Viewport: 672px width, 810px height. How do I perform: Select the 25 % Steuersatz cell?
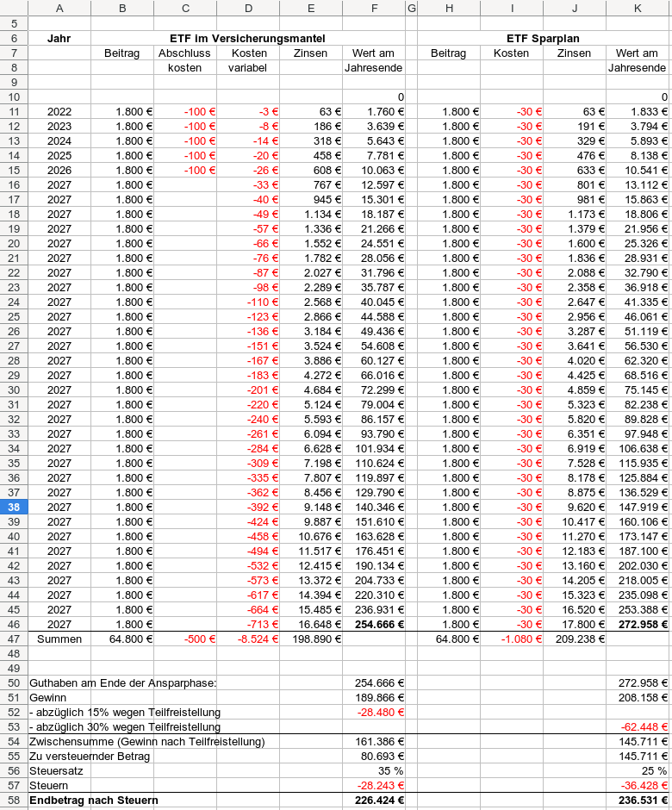click(638, 770)
